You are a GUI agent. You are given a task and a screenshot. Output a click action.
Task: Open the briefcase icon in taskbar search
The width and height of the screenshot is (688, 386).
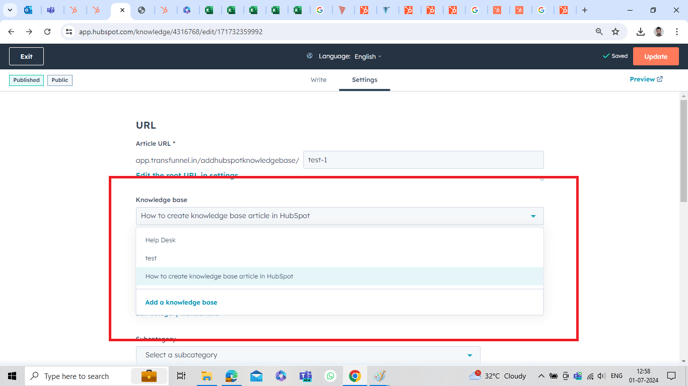click(x=149, y=376)
